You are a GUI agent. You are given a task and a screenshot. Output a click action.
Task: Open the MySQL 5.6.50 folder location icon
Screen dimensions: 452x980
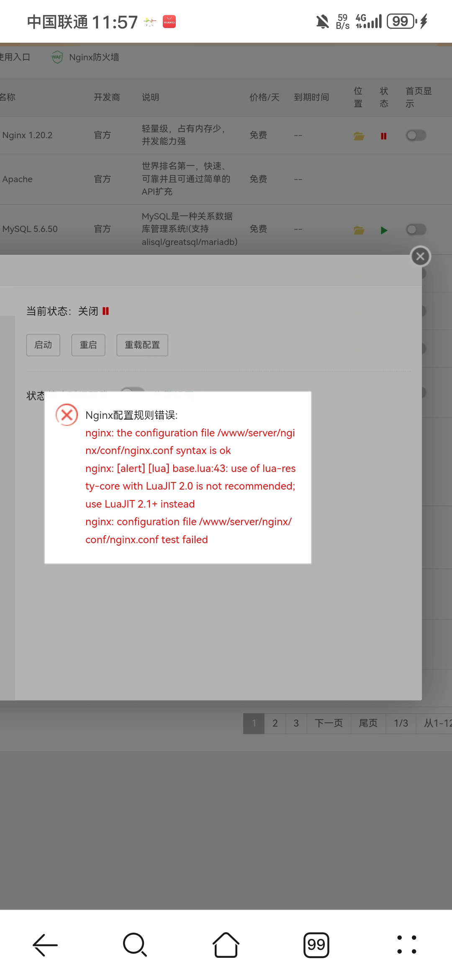pyautogui.click(x=359, y=230)
